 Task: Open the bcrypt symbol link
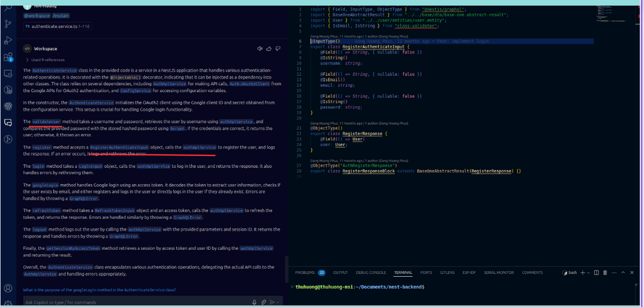point(177,128)
